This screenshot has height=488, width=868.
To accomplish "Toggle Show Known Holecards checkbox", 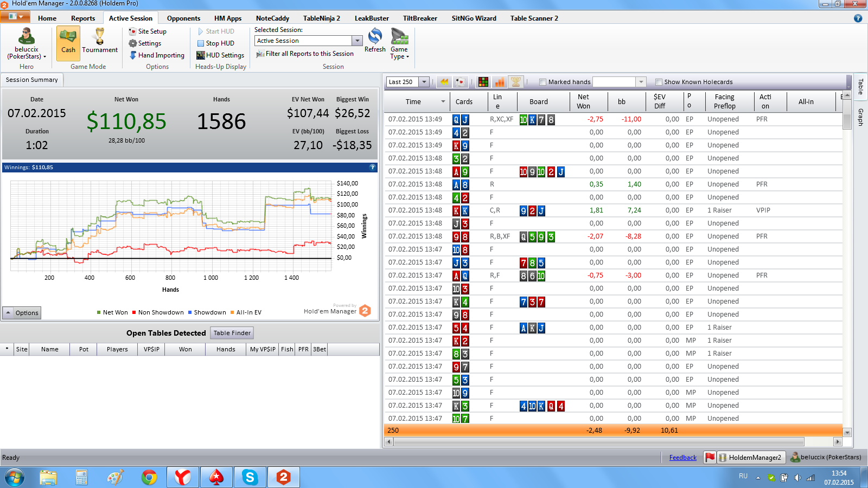I will 659,82.
